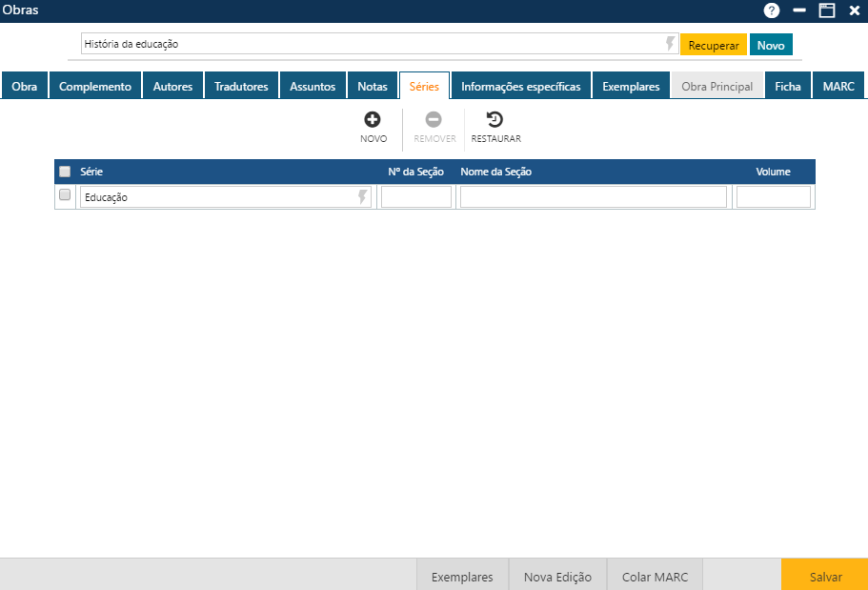Open the help question mark icon

tap(772, 10)
